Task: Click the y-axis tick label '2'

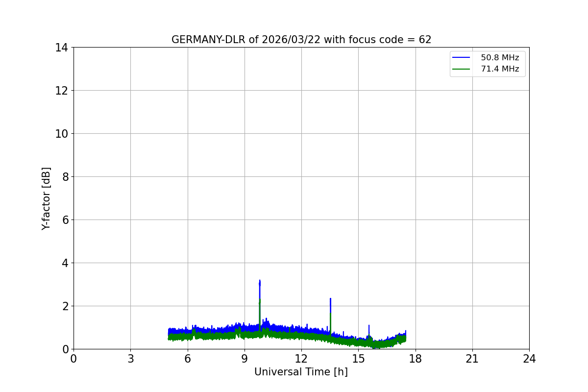Action: [65, 306]
